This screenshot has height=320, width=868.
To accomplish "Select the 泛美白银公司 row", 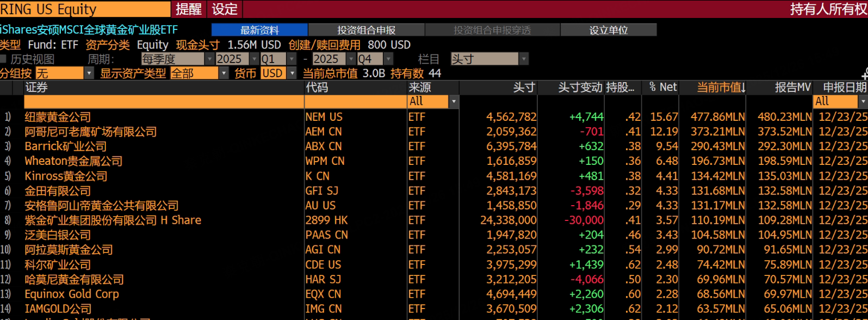I will pyautogui.click(x=434, y=235).
